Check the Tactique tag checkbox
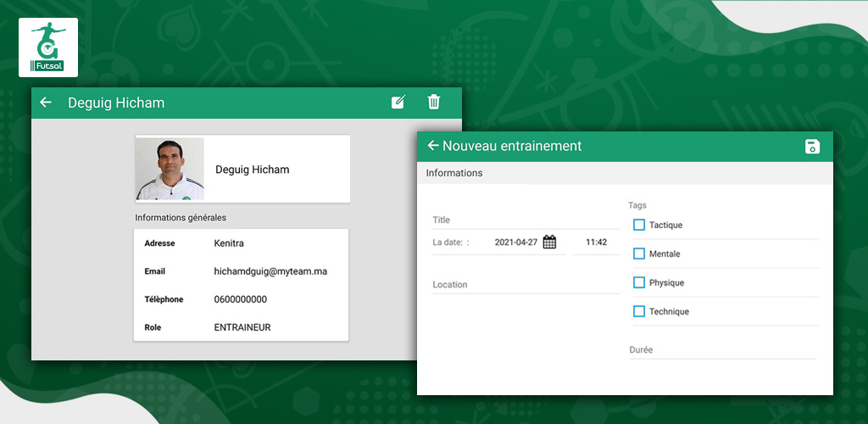868x424 pixels. pos(639,225)
